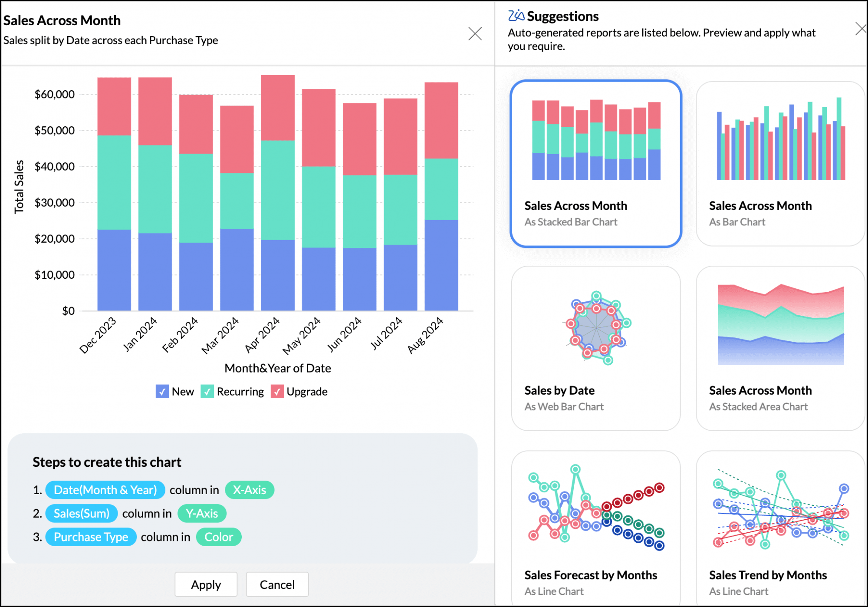Click the Apply button
Viewport: 868px width, 607px height.
tap(206, 584)
